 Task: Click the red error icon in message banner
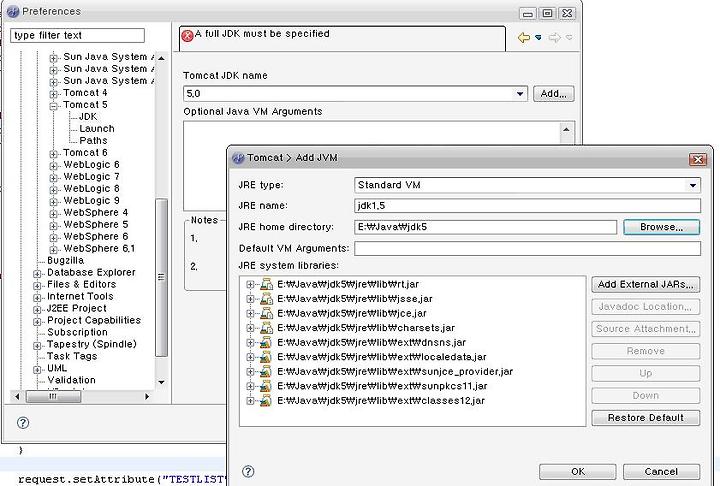187,35
